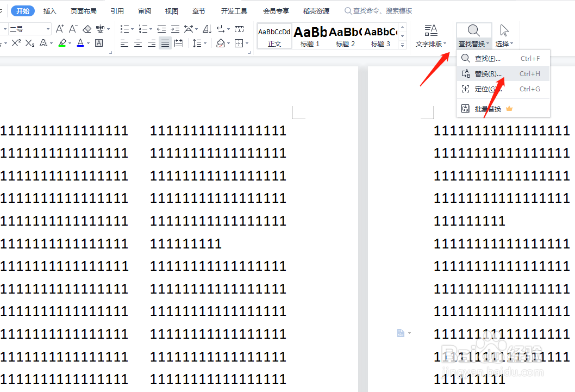Apply the 标题 2 style
The image size is (575, 392).
[x=345, y=36]
